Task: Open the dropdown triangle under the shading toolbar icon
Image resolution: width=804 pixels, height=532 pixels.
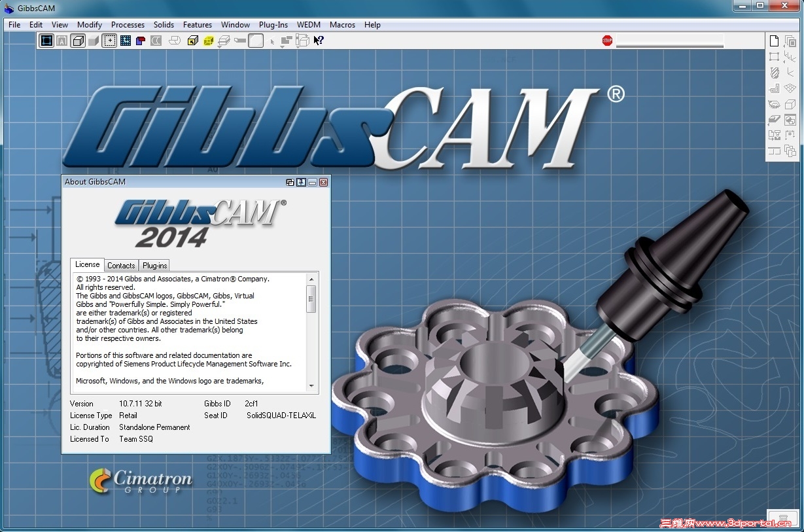Action: click(x=220, y=48)
